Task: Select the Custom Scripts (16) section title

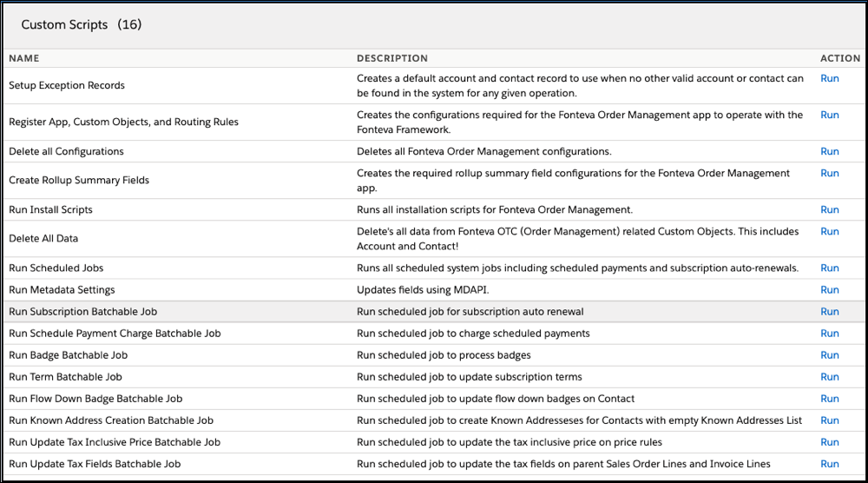Action: (x=81, y=24)
